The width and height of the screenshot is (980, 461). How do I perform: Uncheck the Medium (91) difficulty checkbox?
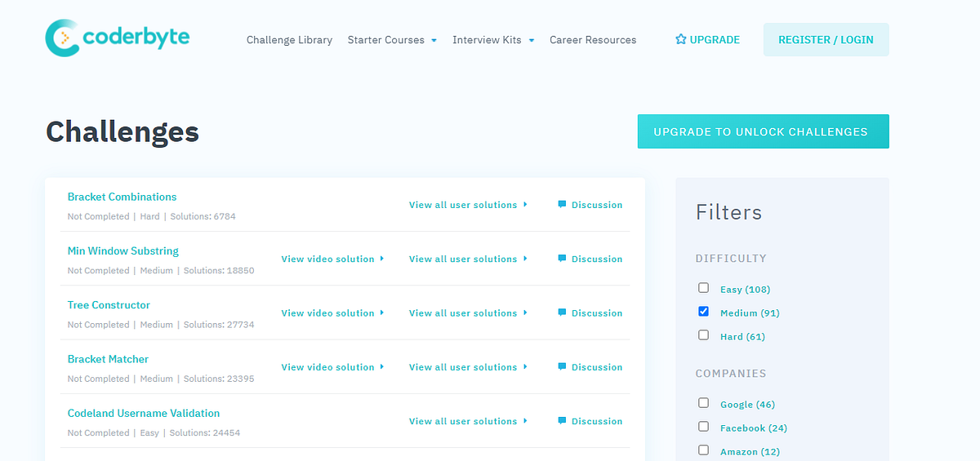(x=703, y=312)
